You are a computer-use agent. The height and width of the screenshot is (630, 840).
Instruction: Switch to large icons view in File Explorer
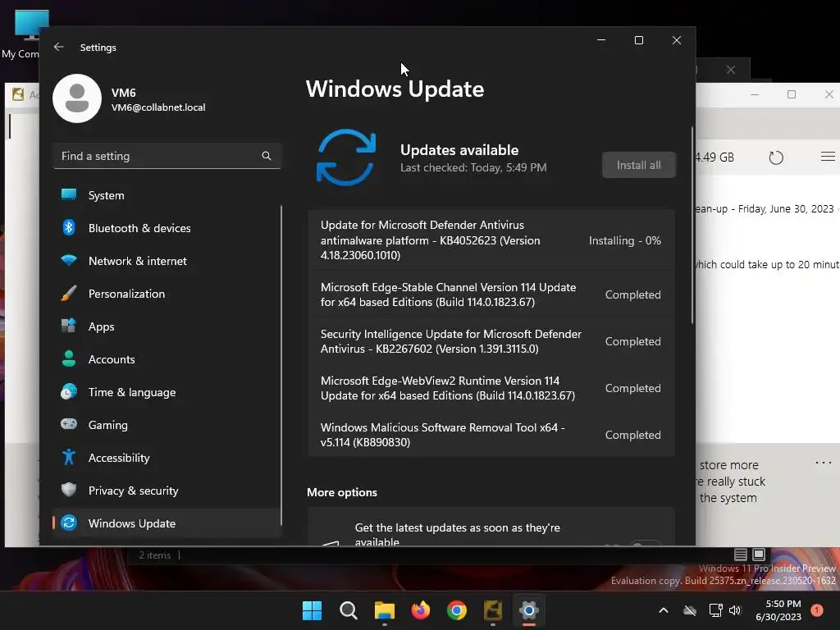click(759, 555)
